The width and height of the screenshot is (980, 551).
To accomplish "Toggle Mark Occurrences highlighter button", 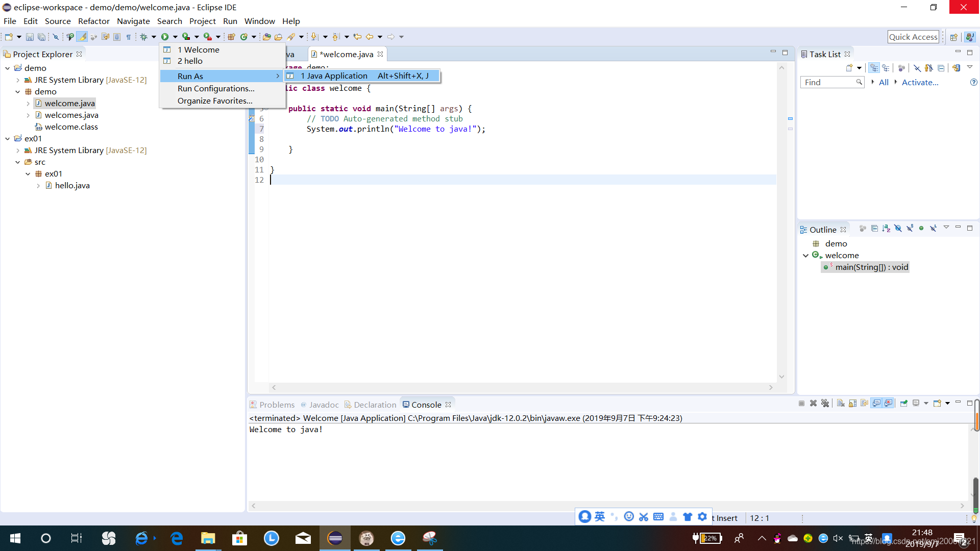I will point(82,37).
